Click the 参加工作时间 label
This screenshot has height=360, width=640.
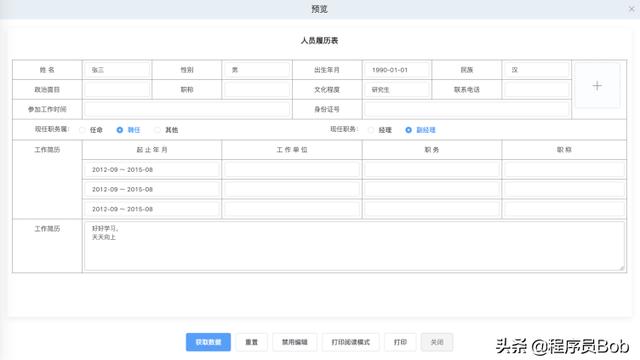[x=47, y=109]
